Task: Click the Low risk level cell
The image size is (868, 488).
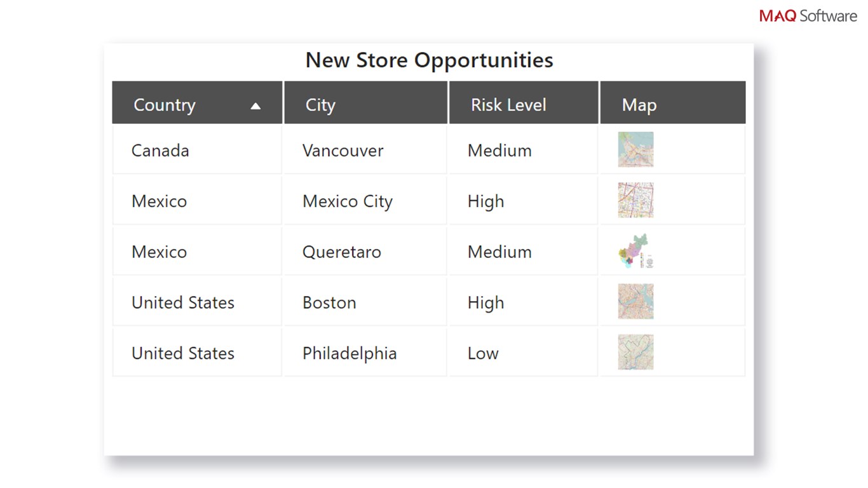Action: (483, 353)
